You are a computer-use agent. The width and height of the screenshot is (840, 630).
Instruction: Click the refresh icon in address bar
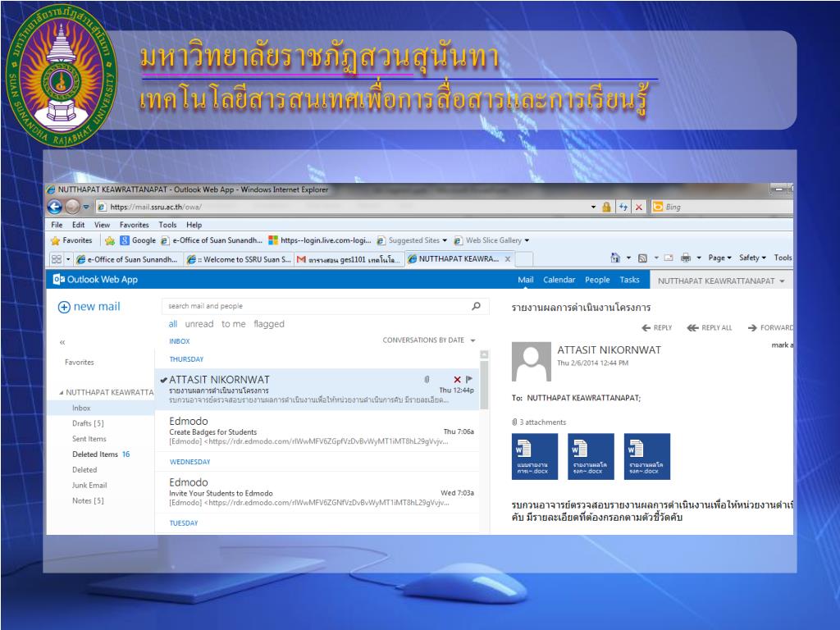click(x=623, y=207)
